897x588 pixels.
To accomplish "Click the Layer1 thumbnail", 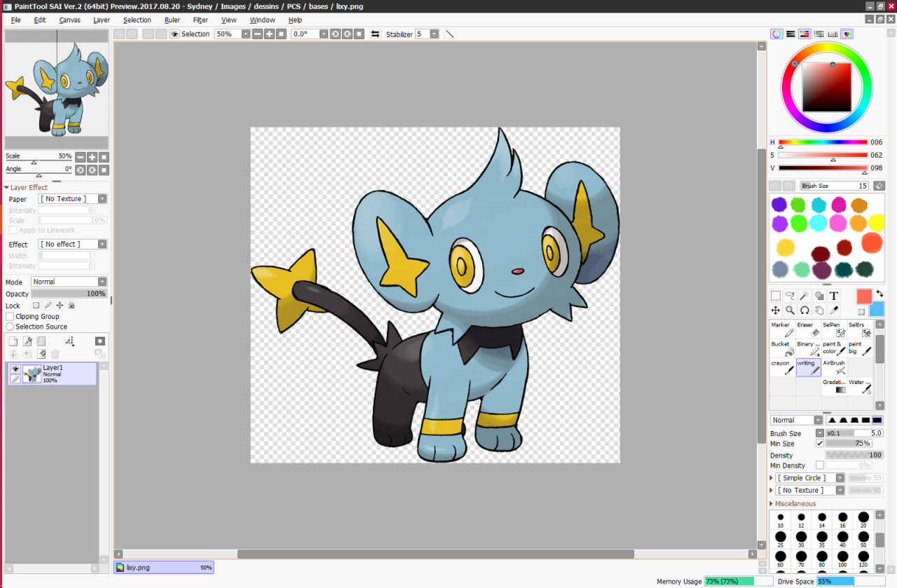I will (x=32, y=374).
